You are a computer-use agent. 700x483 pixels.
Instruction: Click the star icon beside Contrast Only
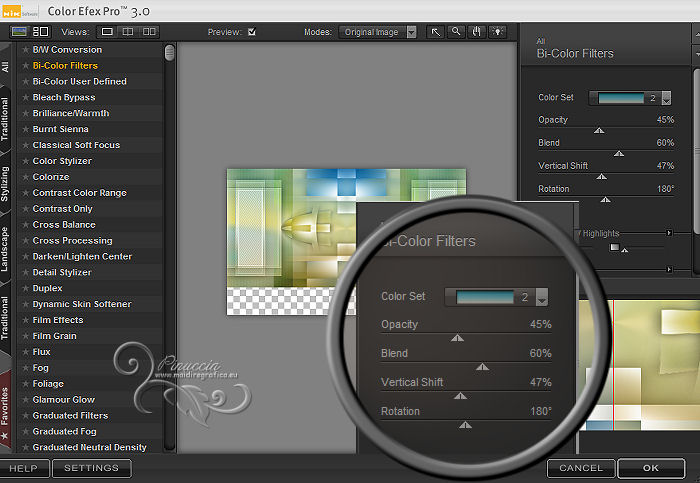click(25, 208)
